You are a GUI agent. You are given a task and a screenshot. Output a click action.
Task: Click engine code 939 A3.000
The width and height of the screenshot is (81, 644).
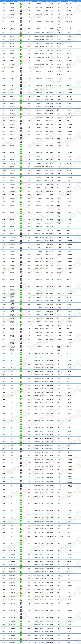(x=69, y=25)
